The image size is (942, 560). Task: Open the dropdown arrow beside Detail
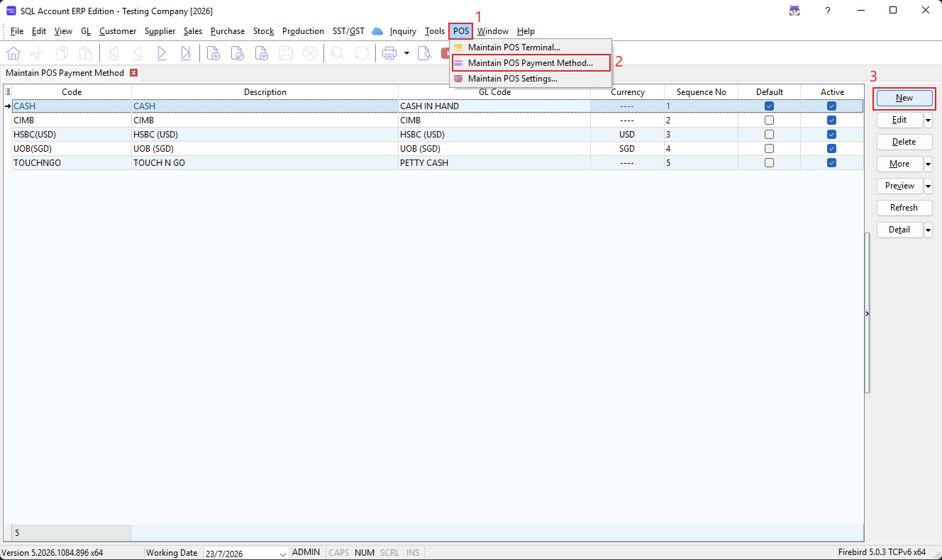(928, 230)
